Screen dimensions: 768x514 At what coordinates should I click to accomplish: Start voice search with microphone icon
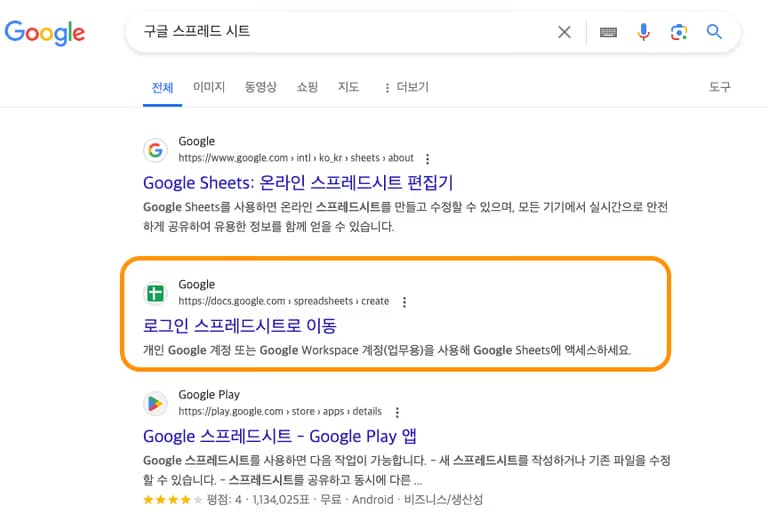pos(643,32)
